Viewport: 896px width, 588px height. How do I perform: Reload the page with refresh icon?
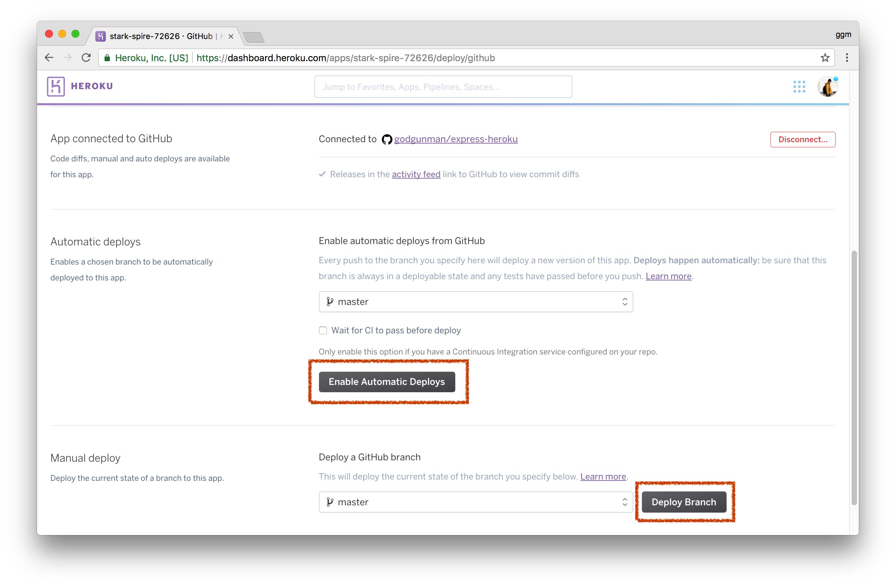(x=86, y=58)
